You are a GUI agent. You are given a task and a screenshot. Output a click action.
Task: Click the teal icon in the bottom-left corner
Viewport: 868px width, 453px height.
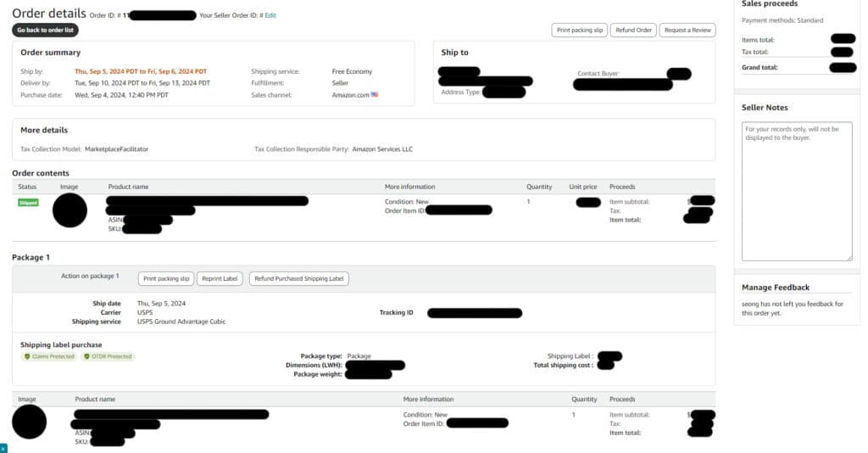[x=3, y=448]
